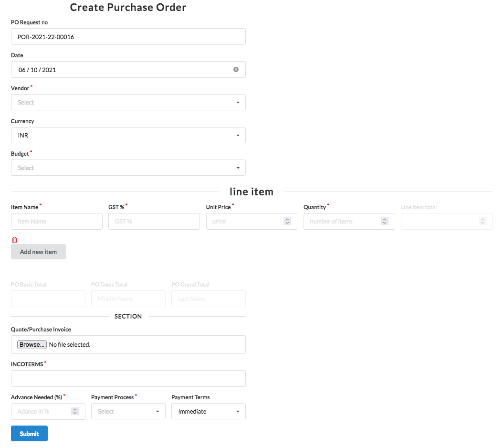Click the Date input showing 06/10/2021
Screen dimensions: 504x448
click(119, 70)
